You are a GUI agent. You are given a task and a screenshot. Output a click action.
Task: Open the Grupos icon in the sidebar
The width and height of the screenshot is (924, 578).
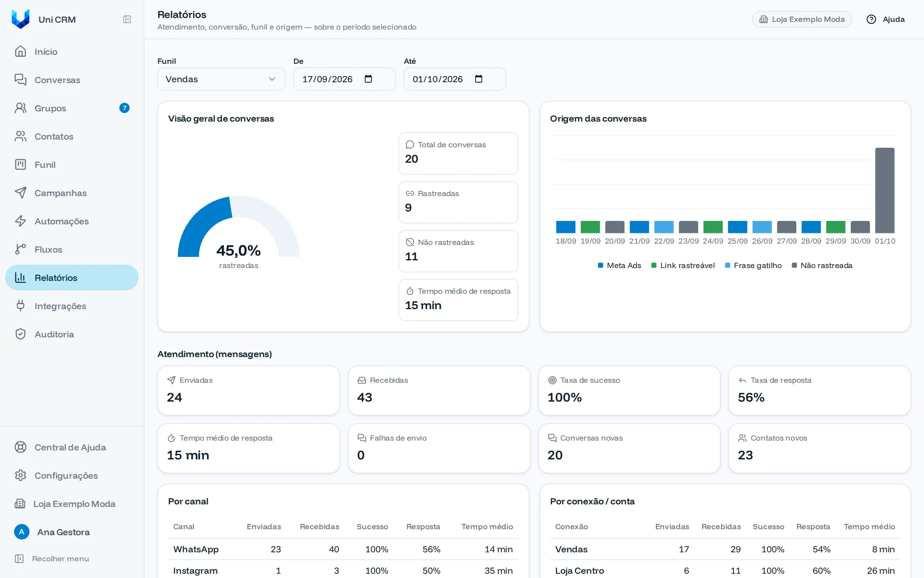pyautogui.click(x=21, y=108)
